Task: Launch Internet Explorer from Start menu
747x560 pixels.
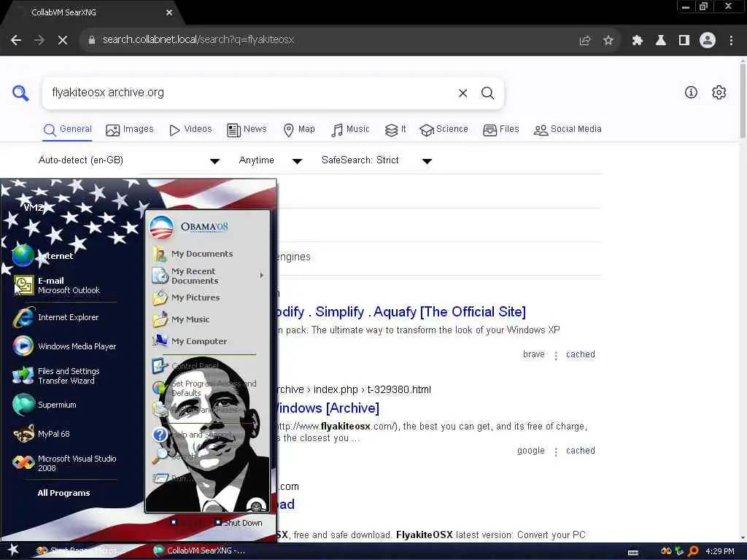Action: (64, 317)
